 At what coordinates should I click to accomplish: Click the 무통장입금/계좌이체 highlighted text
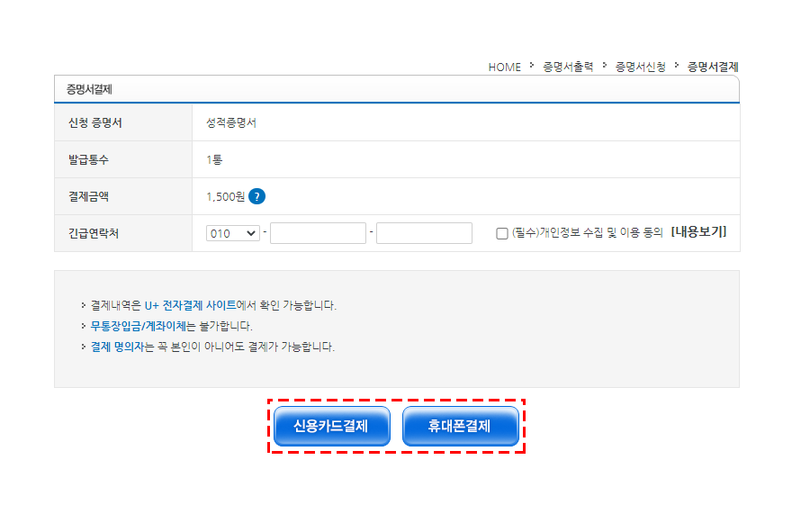click(x=138, y=326)
